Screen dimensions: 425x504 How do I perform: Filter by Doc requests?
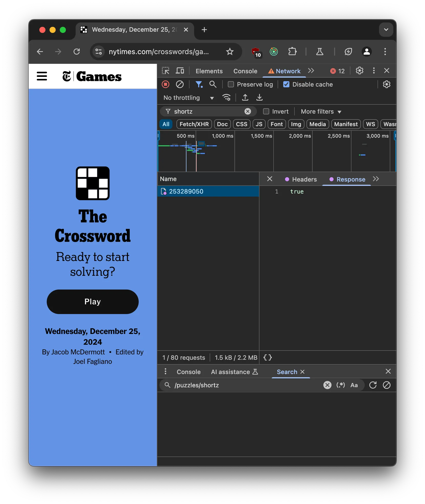pos(222,124)
